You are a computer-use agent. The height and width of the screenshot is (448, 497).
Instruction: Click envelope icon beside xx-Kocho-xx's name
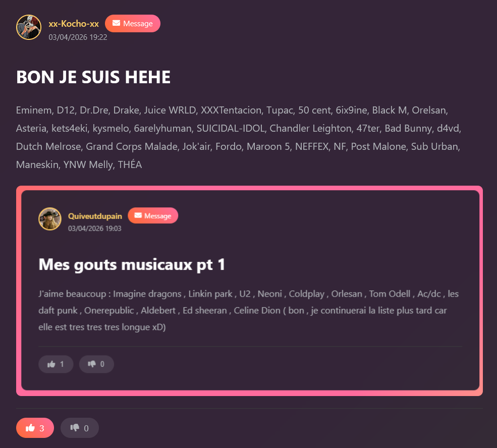coord(117,23)
